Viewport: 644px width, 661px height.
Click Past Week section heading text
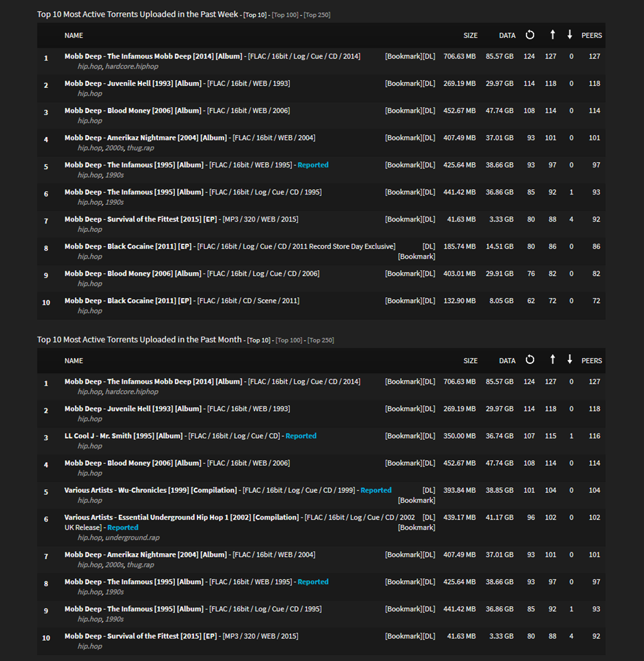click(138, 14)
